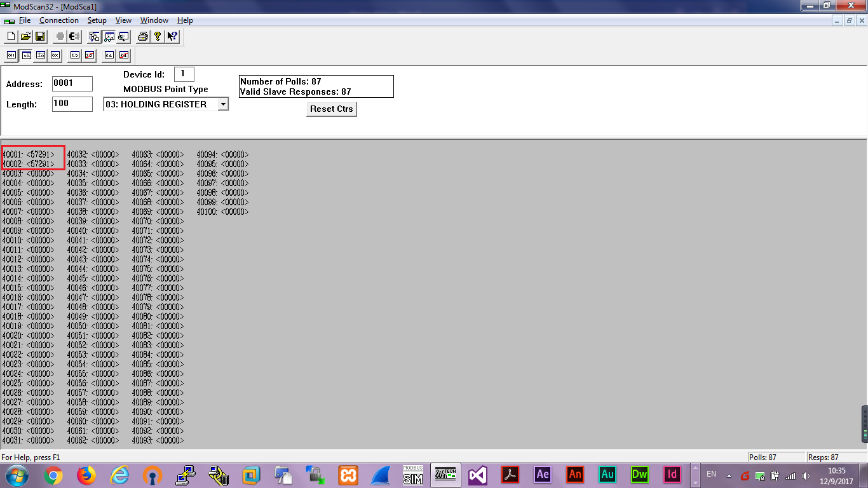Select the hex (0x) display format icon
Viewport: 868px width, 488px height.
click(x=55, y=55)
